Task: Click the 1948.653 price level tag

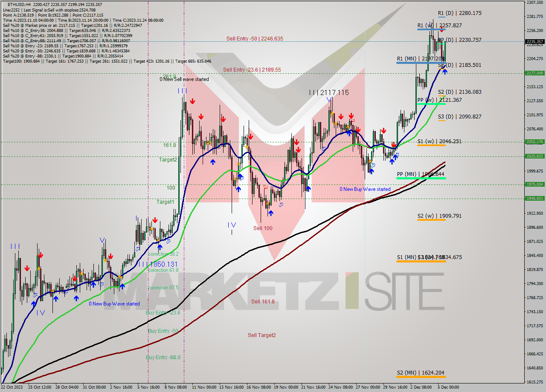Action: pyautogui.click(x=535, y=199)
